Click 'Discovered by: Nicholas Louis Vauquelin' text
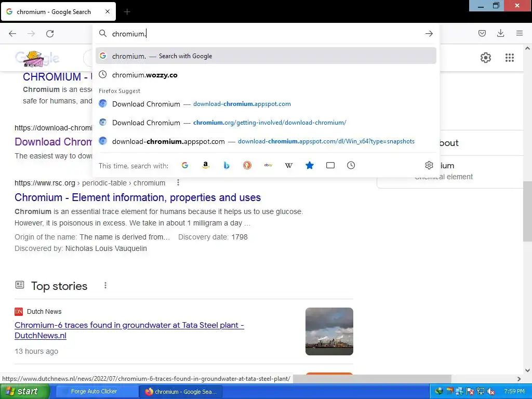 pos(81,248)
